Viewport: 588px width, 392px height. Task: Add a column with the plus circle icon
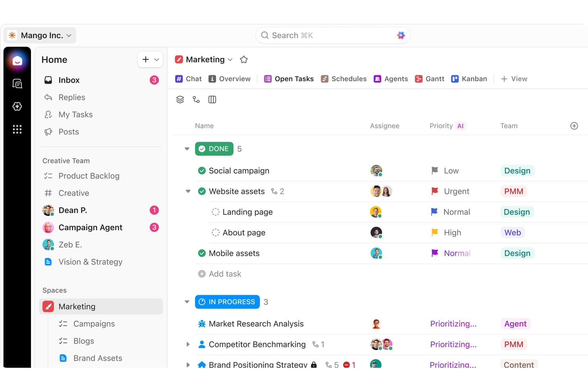(574, 126)
